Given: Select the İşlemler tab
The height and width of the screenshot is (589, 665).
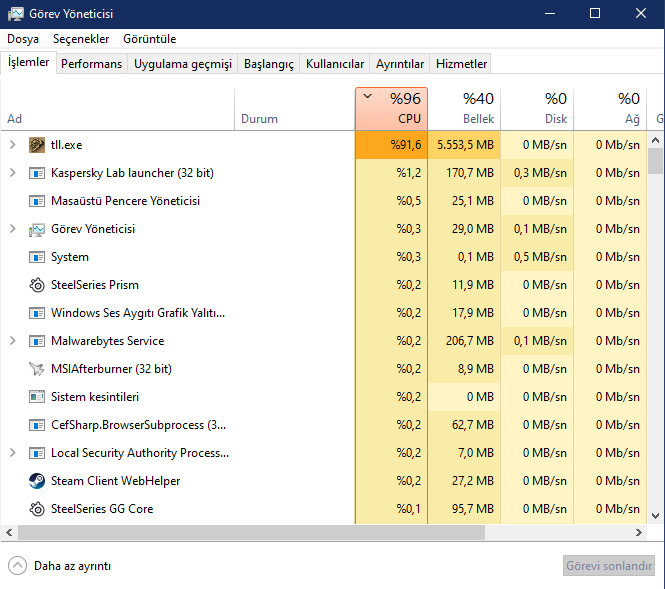Looking at the screenshot, I should (x=28, y=63).
